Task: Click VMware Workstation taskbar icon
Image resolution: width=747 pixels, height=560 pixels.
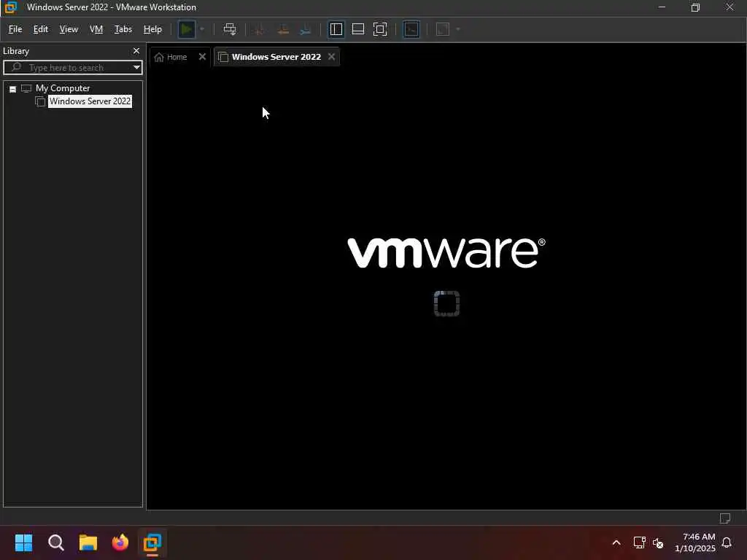Action: (x=152, y=542)
